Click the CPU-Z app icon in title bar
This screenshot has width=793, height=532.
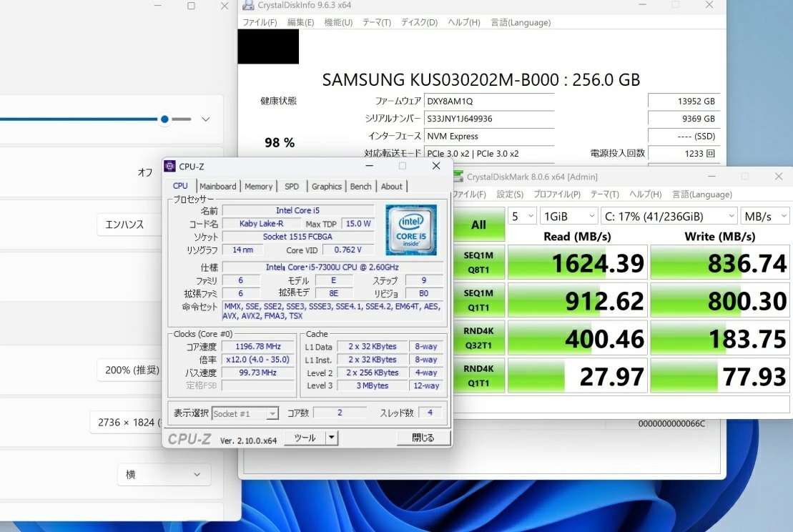(x=169, y=167)
